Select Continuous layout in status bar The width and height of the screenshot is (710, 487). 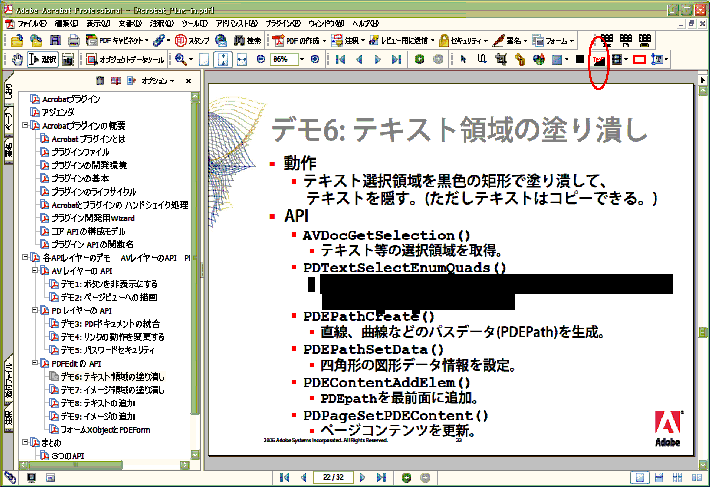pos(659,477)
